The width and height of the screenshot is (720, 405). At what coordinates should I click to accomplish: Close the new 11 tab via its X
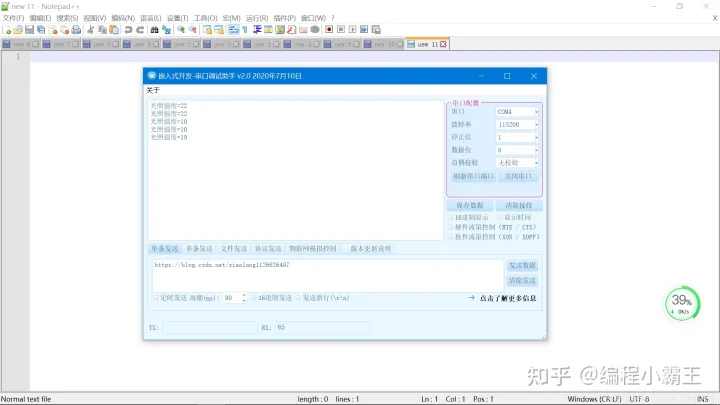click(443, 44)
